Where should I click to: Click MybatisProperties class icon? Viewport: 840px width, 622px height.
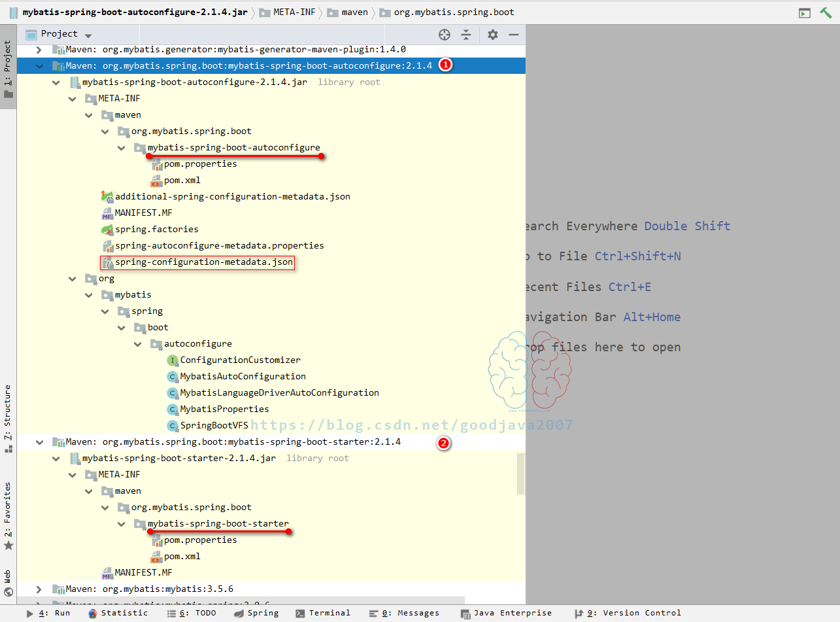click(173, 409)
